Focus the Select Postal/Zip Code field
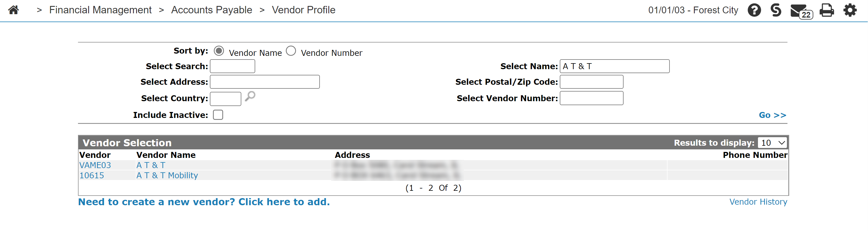Viewport: 868px width, 231px height. [x=591, y=82]
